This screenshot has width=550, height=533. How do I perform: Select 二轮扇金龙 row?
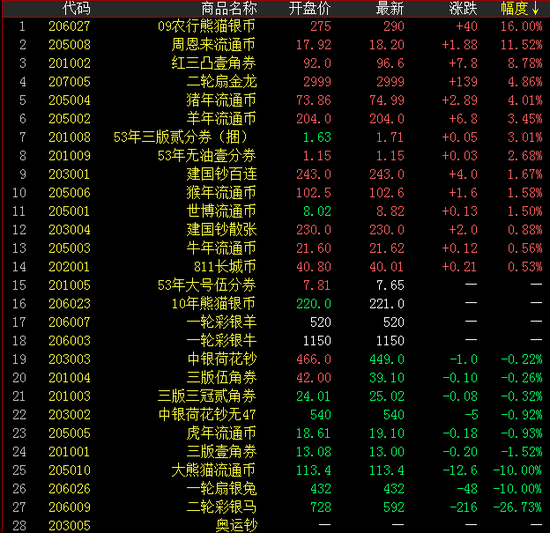click(x=275, y=82)
